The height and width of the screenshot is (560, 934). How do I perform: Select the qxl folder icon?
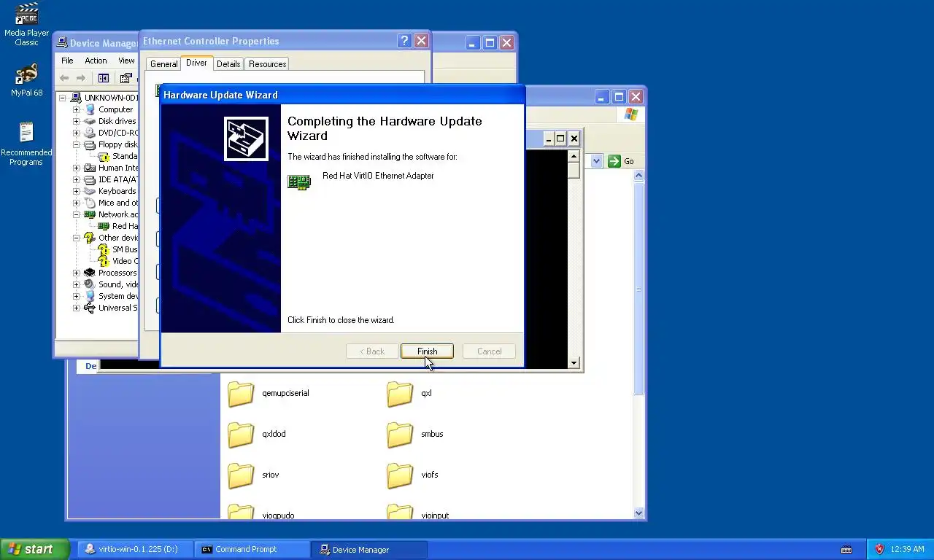point(400,394)
